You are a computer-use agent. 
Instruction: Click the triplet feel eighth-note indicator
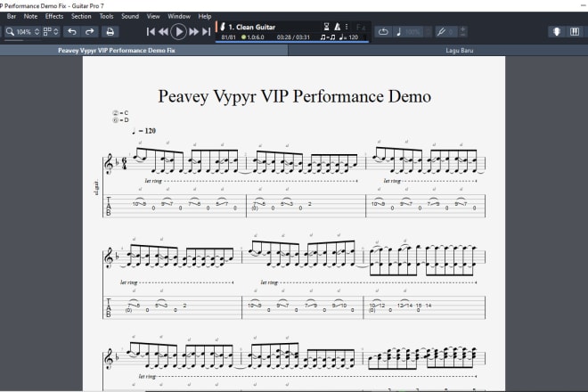click(x=328, y=37)
